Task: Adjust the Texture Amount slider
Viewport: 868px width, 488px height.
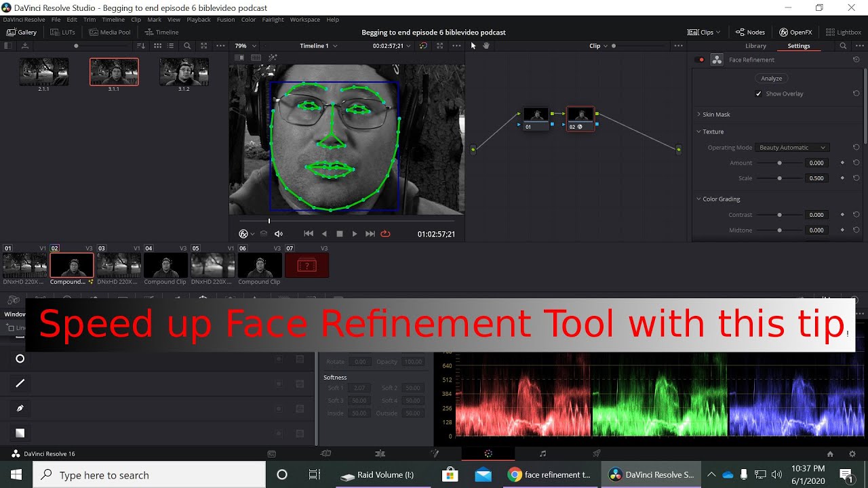Action: point(780,163)
